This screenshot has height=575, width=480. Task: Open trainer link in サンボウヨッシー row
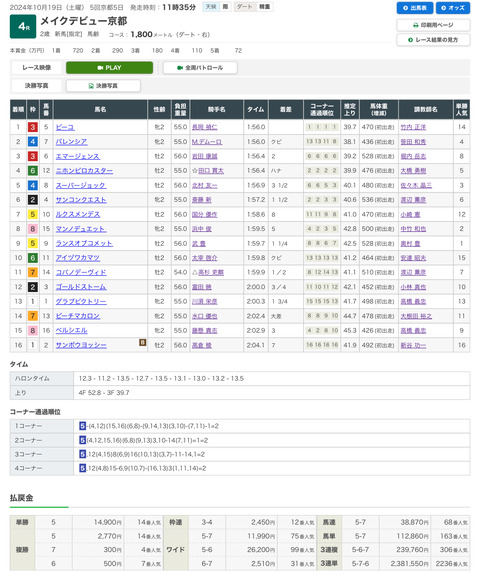pos(413,345)
